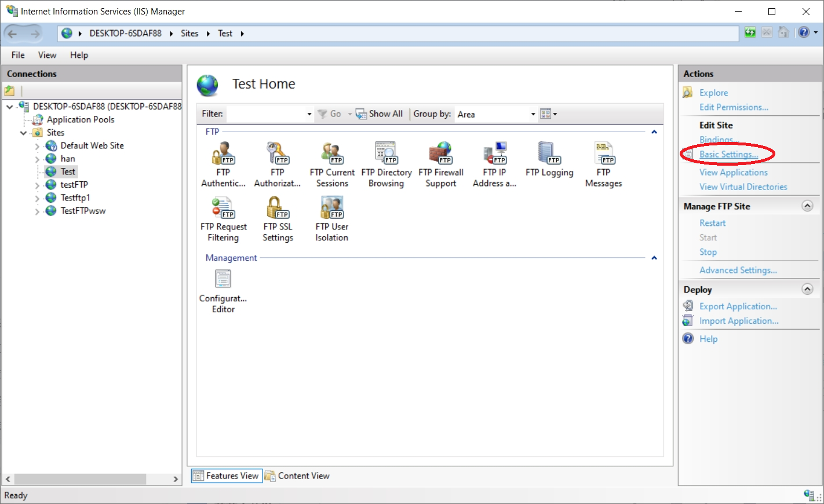
Task: Click DESKTOP-6SDAF88 in the breadcrumb path
Action: [125, 34]
